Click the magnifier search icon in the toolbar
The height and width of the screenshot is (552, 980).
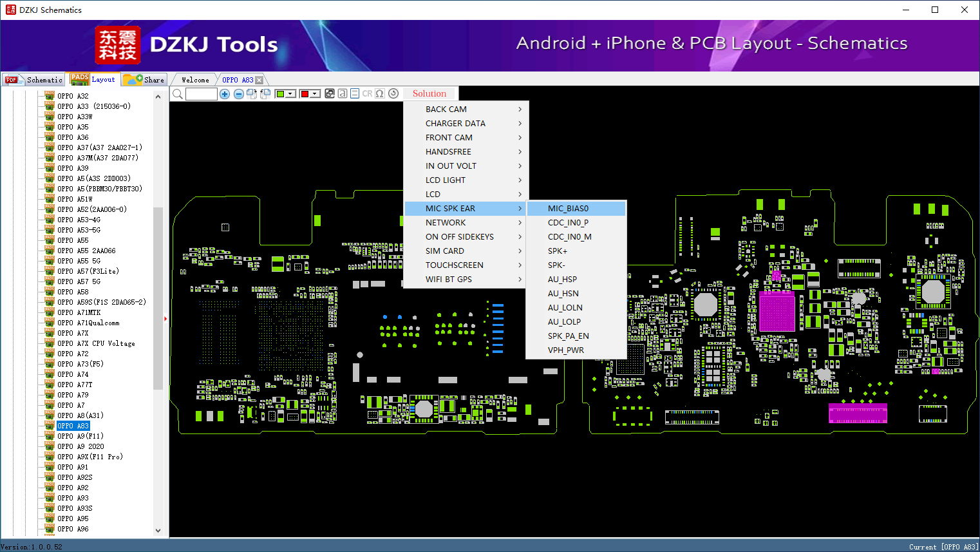(178, 94)
